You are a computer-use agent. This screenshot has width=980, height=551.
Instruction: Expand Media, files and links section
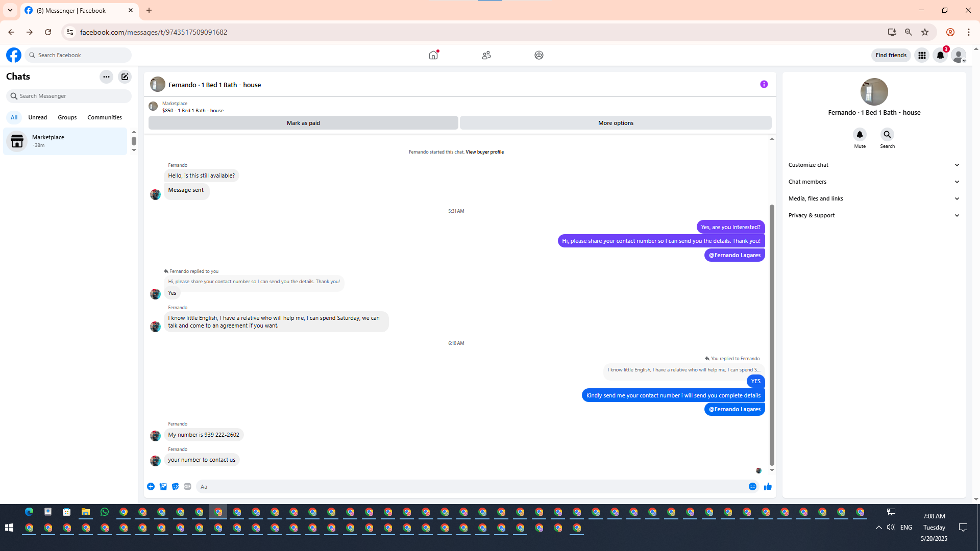coord(874,198)
